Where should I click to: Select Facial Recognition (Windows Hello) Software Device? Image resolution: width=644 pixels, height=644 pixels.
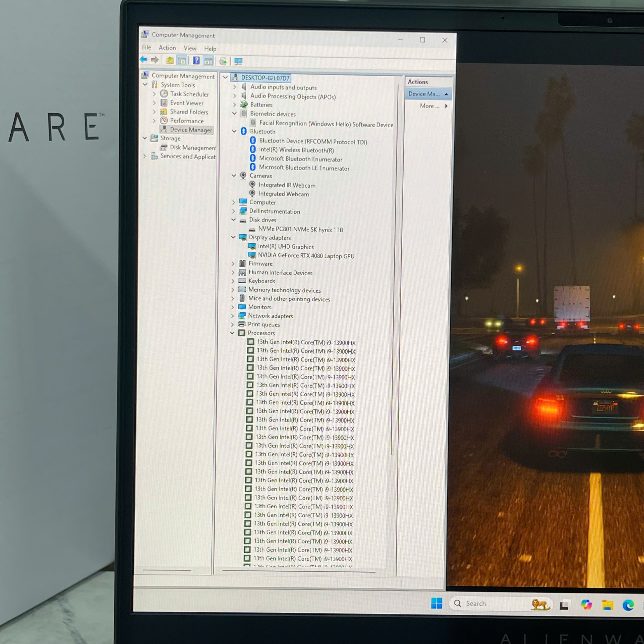[x=326, y=124]
